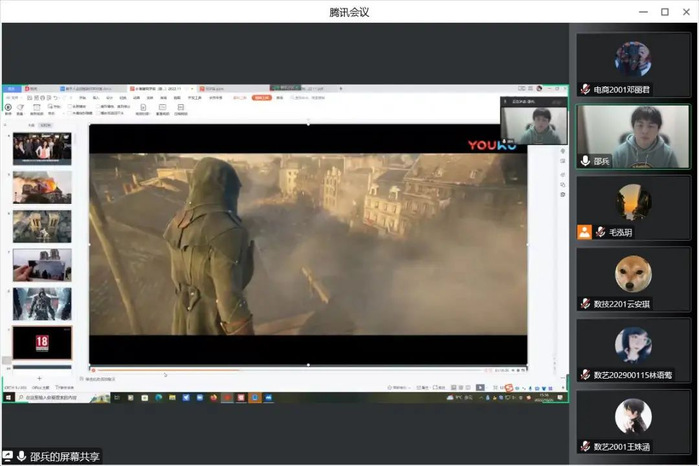Select the first slide thumbnail in the panel
699x466 pixels.
[42, 148]
